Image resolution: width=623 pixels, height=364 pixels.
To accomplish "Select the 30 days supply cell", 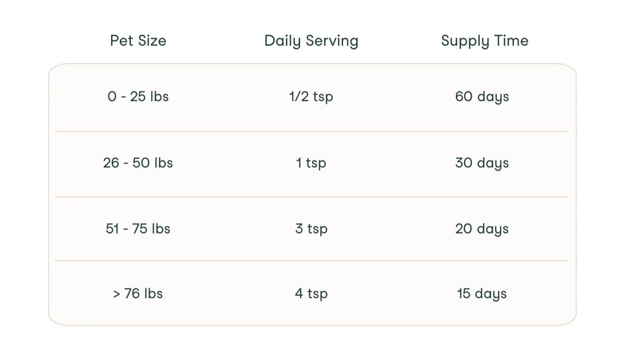I will click(x=482, y=163).
